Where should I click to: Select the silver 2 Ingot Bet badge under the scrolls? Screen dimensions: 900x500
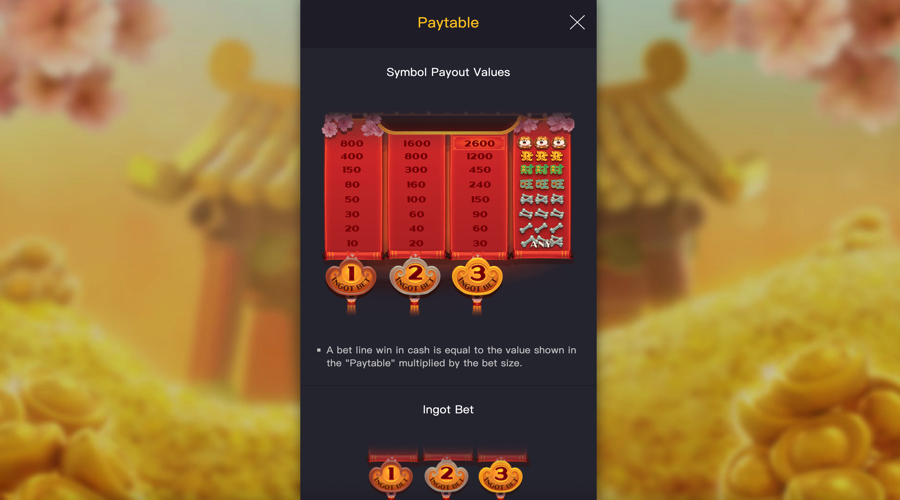point(414,277)
